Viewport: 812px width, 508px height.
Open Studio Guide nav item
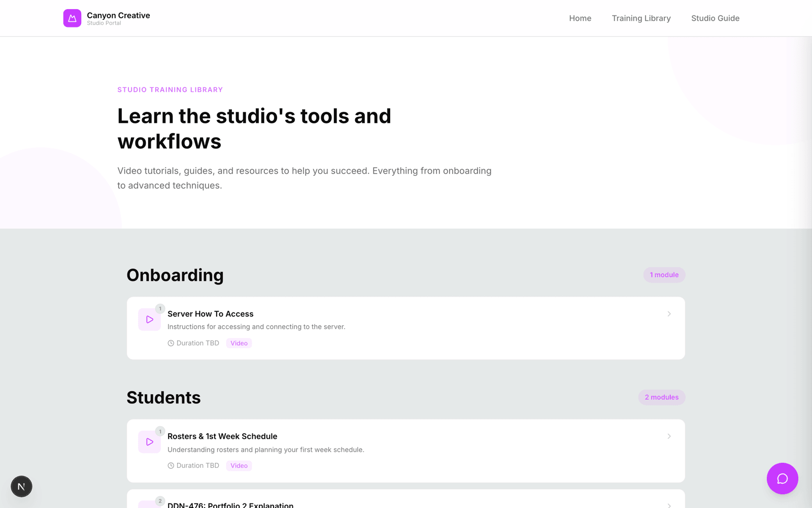tap(715, 18)
